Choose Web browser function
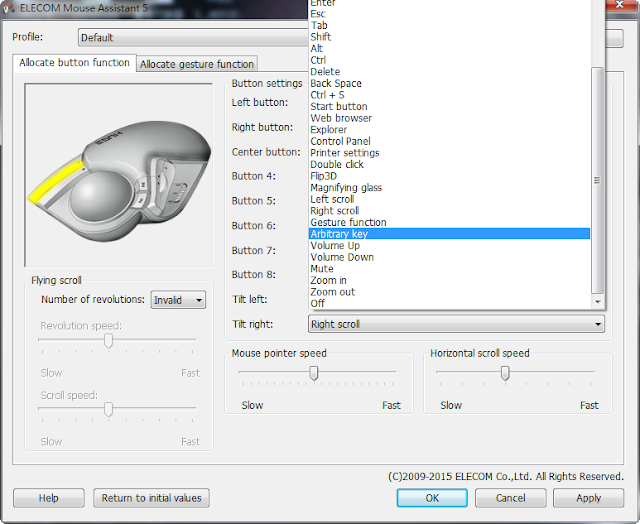This screenshot has width=640, height=524. click(449, 118)
